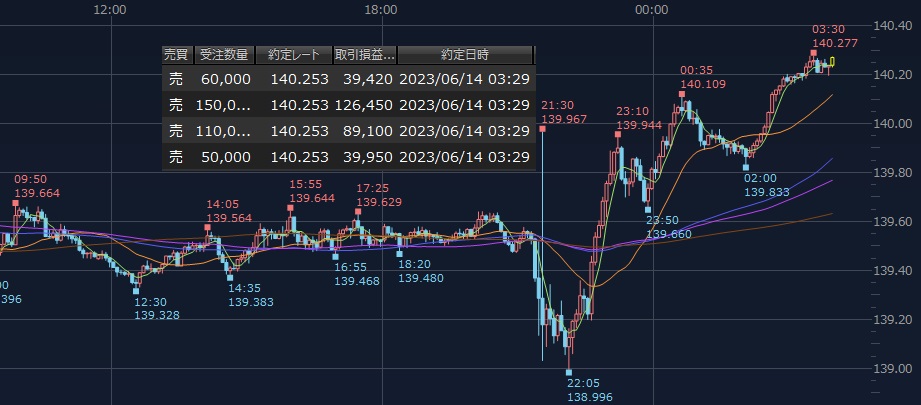The height and width of the screenshot is (405, 921).
Task: Click the 03:30 high marker at 140.277
Action: [814, 52]
